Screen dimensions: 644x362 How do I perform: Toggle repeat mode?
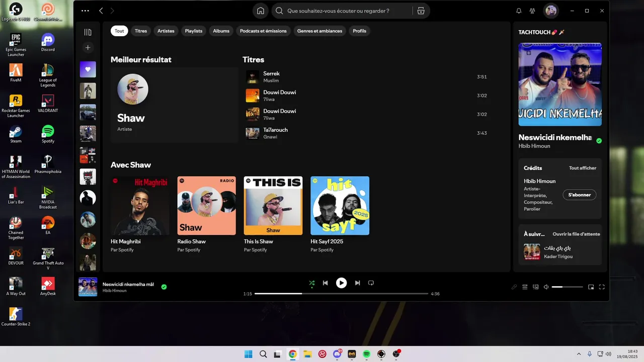tap(371, 283)
